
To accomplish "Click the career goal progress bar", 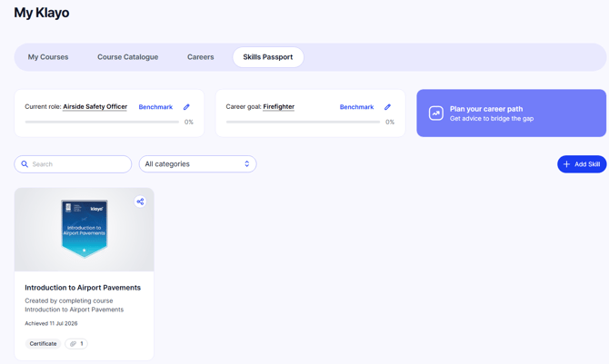I will pyautogui.click(x=303, y=122).
